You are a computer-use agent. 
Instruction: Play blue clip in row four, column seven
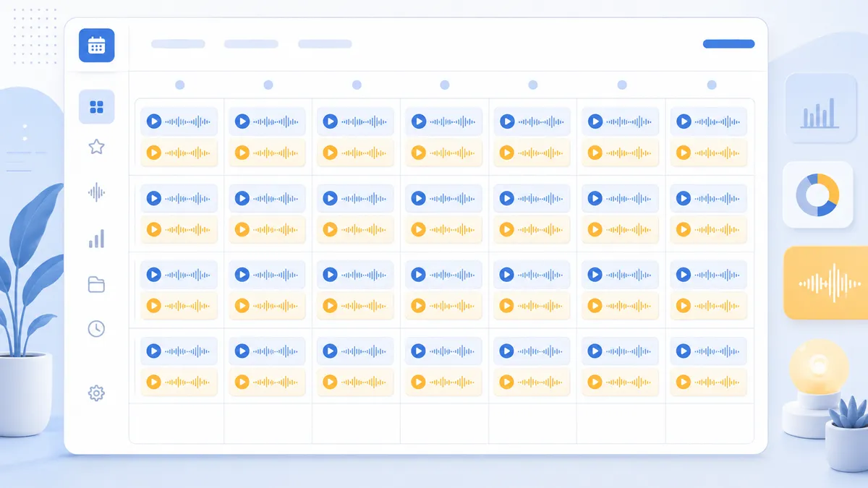pos(684,351)
